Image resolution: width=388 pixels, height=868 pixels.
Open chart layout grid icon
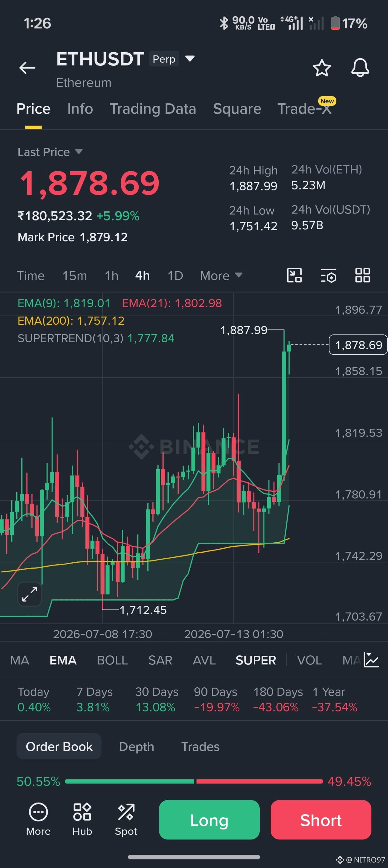362,275
